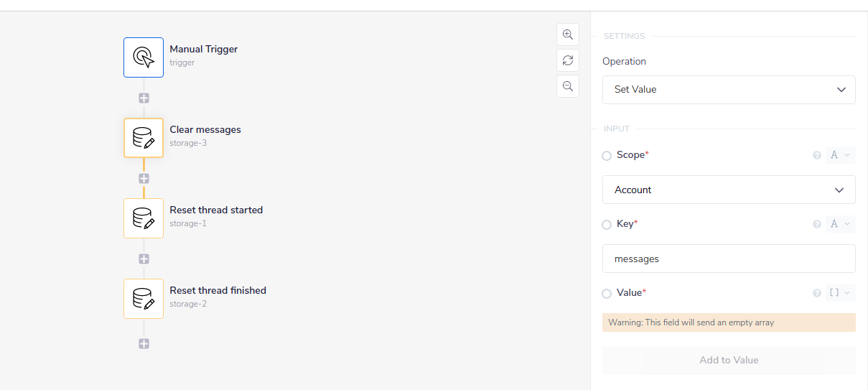
Task: Zoom in on the workflow canvas
Action: 568,34
